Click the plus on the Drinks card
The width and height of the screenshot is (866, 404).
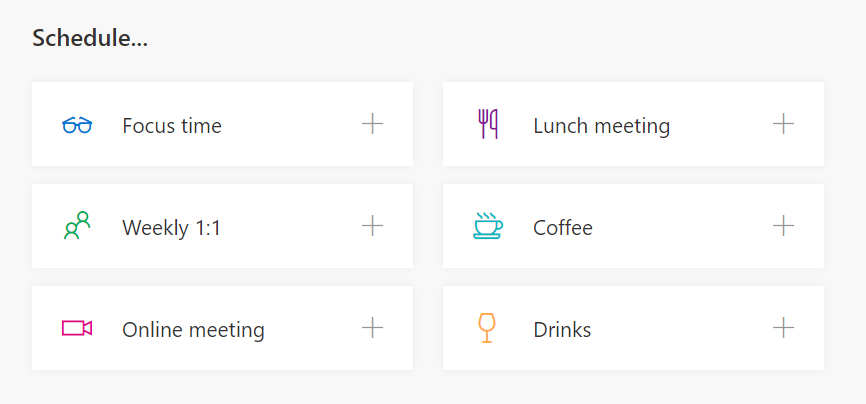pyautogui.click(x=783, y=328)
